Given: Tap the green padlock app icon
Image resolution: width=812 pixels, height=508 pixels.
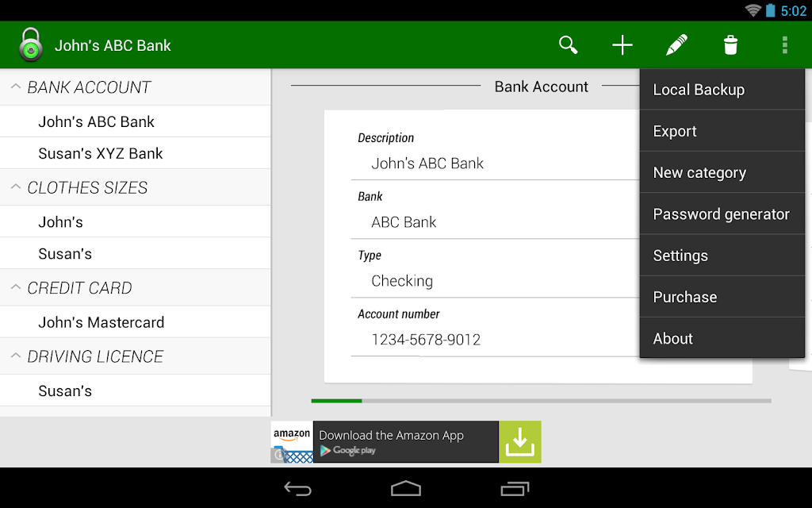Looking at the screenshot, I should click(x=31, y=44).
